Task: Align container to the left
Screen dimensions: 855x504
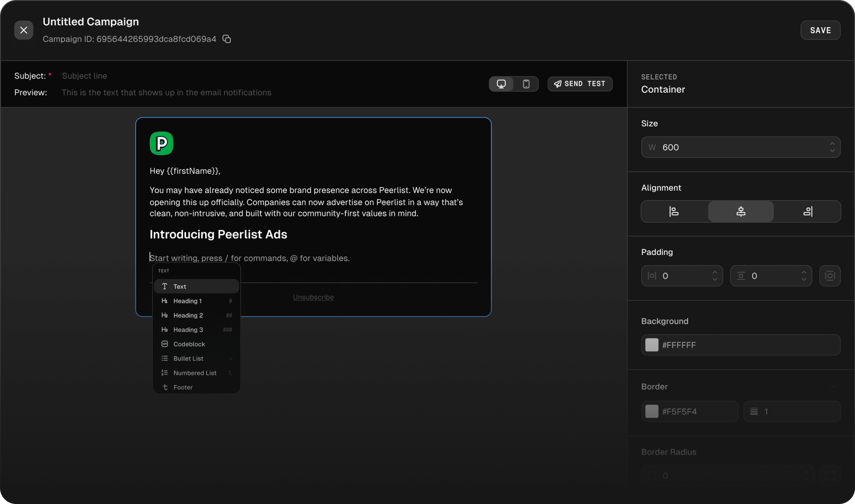Action: [674, 212]
